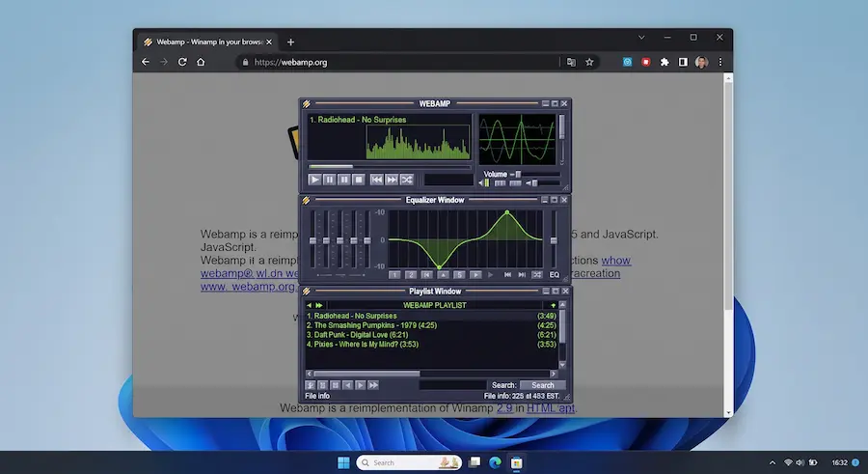The height and width of the screenshot is (474, 868).
Task: Click the green double-arrow in playlist header
Action: coord(319,305)
